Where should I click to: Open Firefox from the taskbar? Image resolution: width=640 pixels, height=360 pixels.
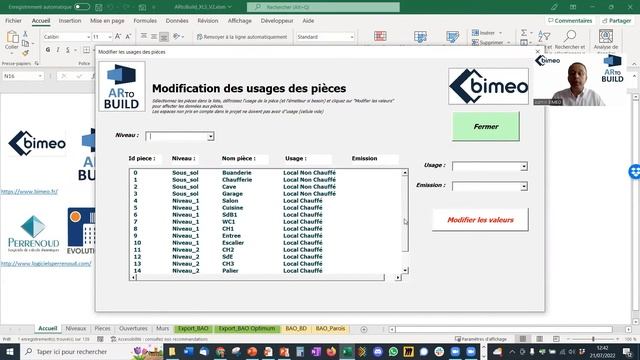331,351
